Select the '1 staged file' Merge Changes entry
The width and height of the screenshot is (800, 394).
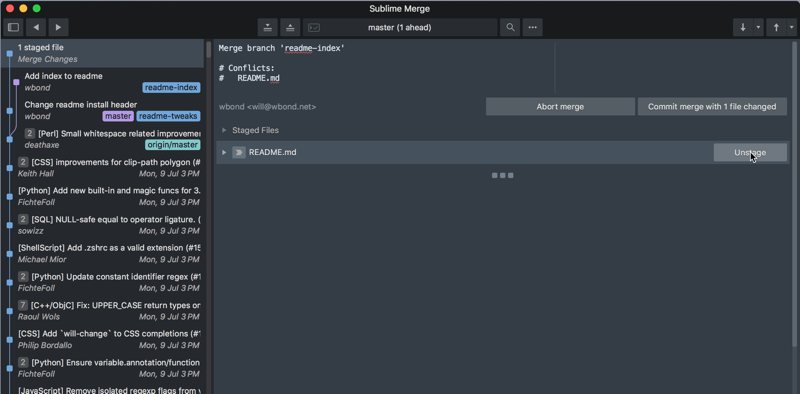103,53
